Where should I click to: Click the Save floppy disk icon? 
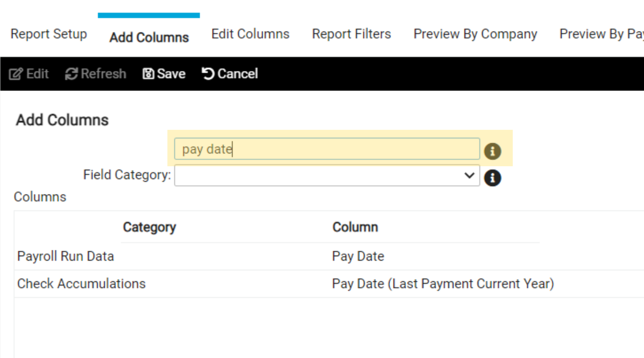148,74
